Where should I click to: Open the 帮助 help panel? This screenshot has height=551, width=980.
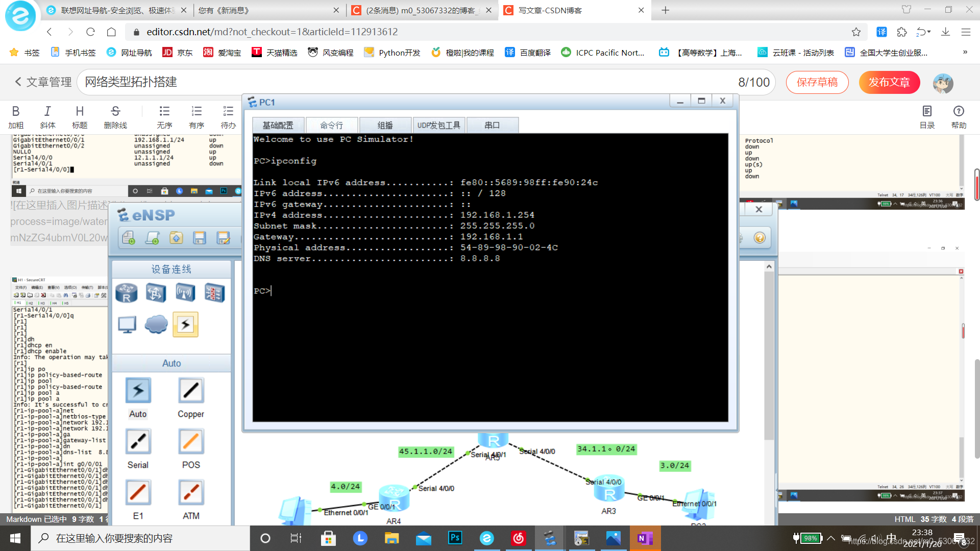pyautogui.click(x=959, y=117)
